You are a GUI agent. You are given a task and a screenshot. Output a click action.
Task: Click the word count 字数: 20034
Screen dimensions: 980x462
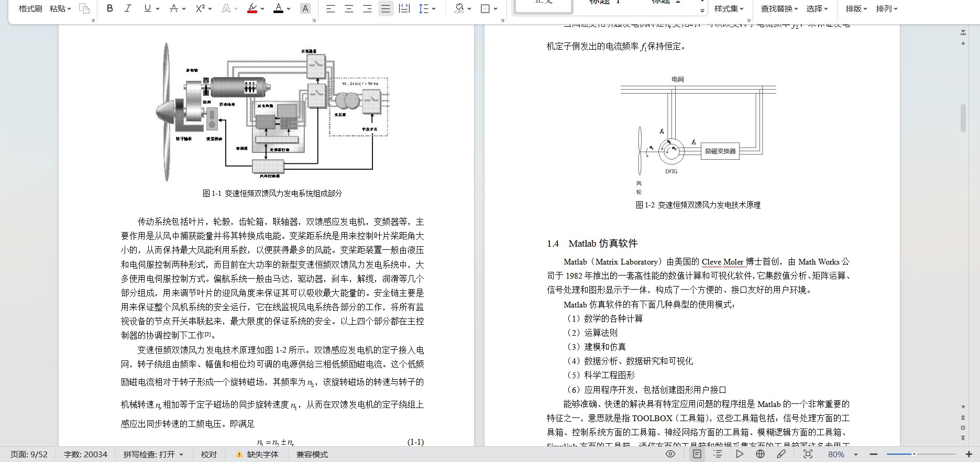[x=85, y=454]
